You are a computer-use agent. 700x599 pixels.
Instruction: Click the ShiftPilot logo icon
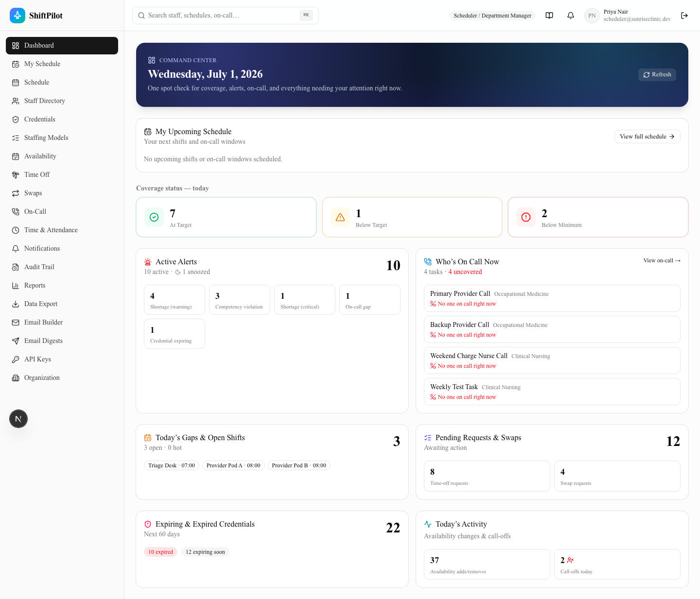click(x=17, y=16)
